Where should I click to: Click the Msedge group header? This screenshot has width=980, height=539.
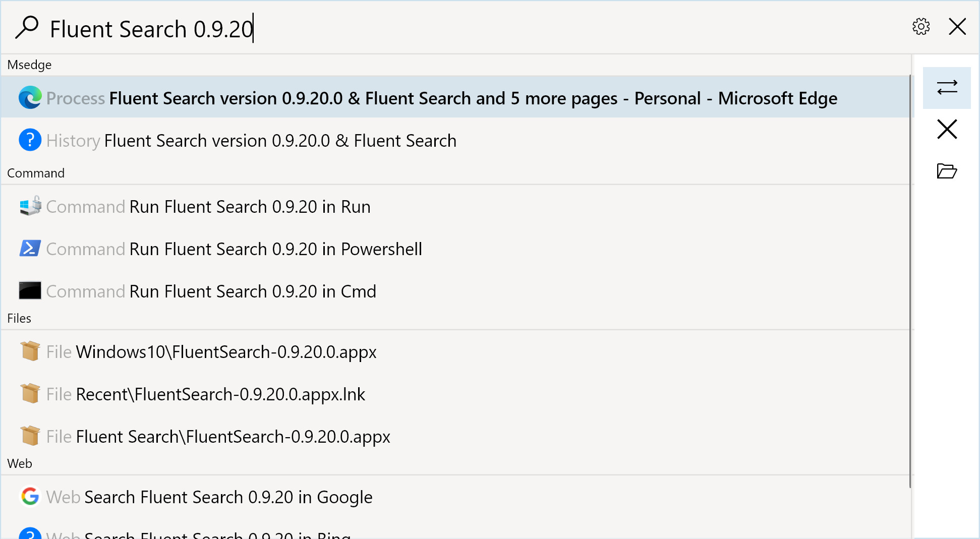tap(29, 65)
